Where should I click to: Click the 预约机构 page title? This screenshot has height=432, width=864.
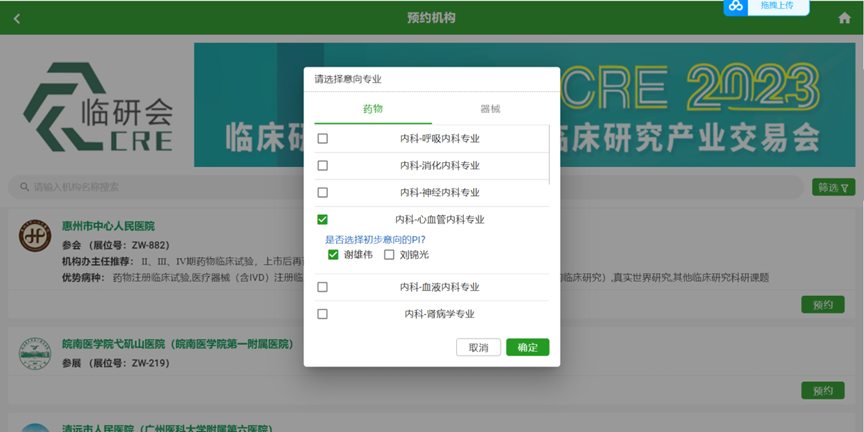point(431,18)
